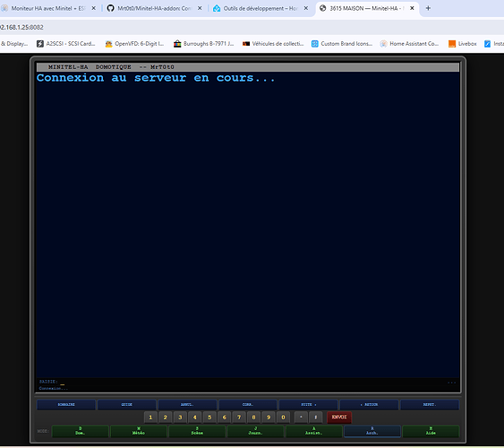Click number key 5 on keypad
This screenshot has width=504, height=448.
pyautogui.click(x=209, y=418)
